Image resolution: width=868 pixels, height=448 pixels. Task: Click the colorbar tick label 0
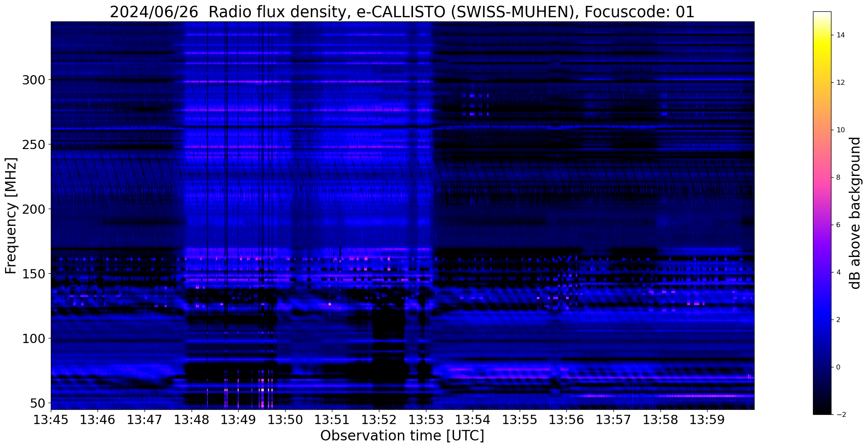tap(839, 367)
